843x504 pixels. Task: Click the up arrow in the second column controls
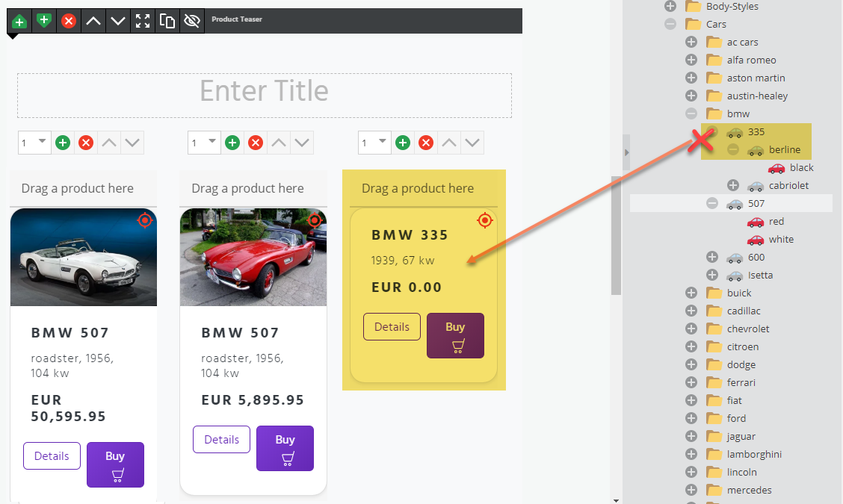(x=279, y=143)
